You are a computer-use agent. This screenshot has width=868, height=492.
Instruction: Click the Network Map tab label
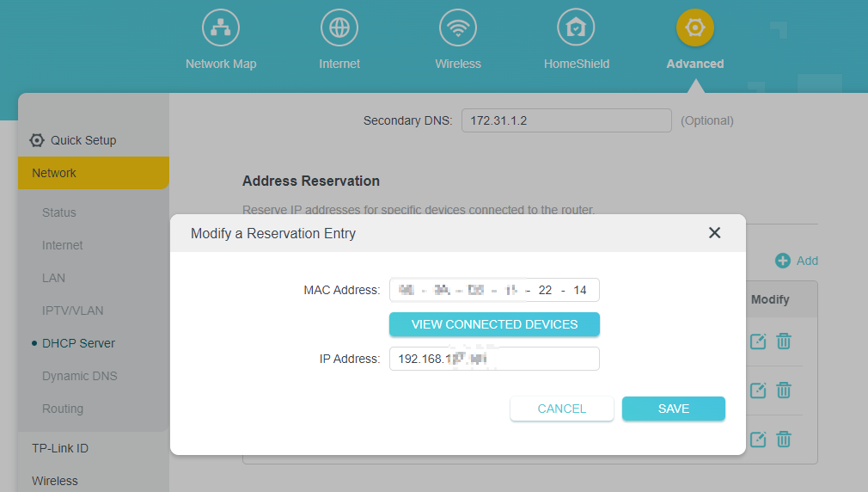221,64
